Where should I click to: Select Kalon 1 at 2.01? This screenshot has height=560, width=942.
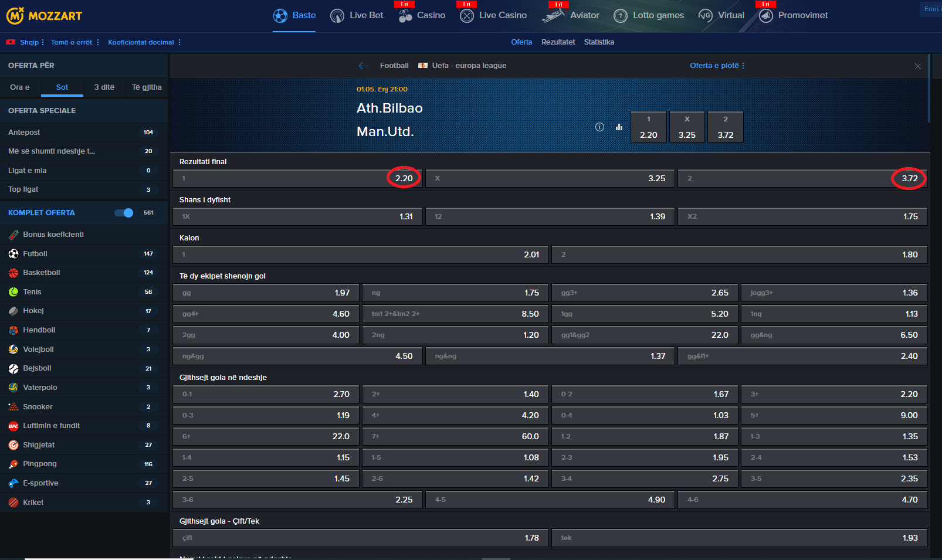(361, 254)
